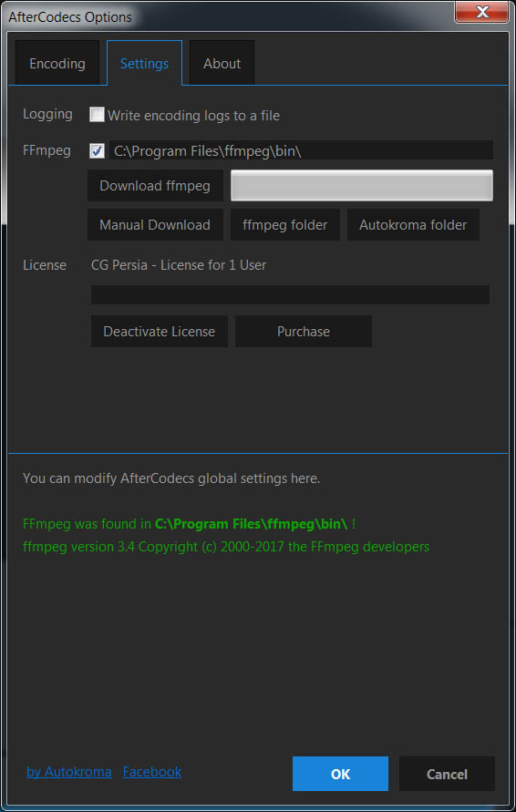The width and height of the screenshot is (516, 812).
Task: Click the FFmpeg path input field
Action: (x=301, y=150)
